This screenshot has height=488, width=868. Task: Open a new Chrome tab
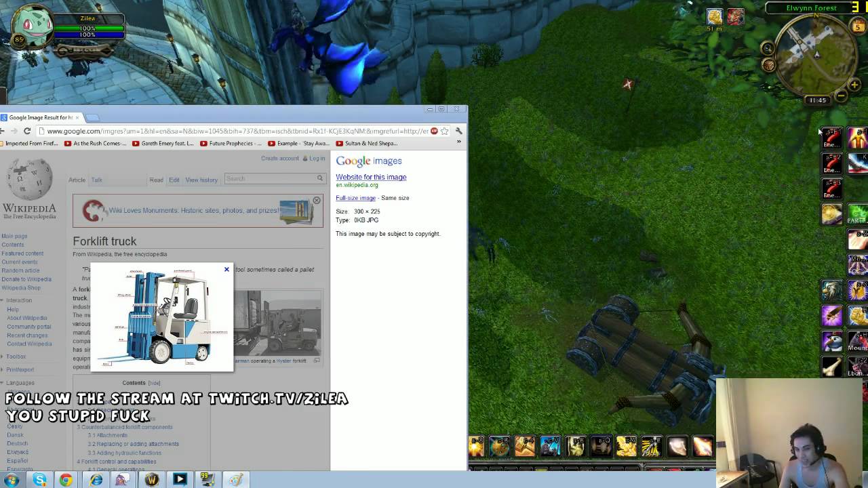pos(92,117)
